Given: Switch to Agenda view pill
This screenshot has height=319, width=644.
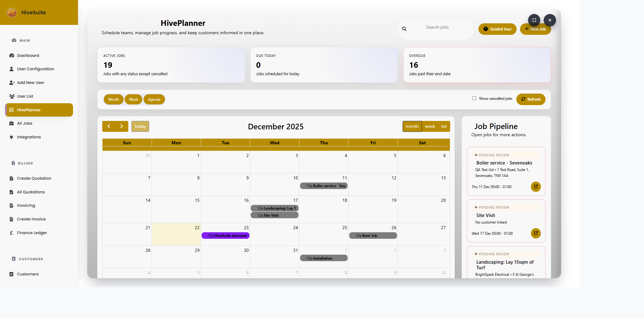Looking at the screenshot, I should 154,99.
